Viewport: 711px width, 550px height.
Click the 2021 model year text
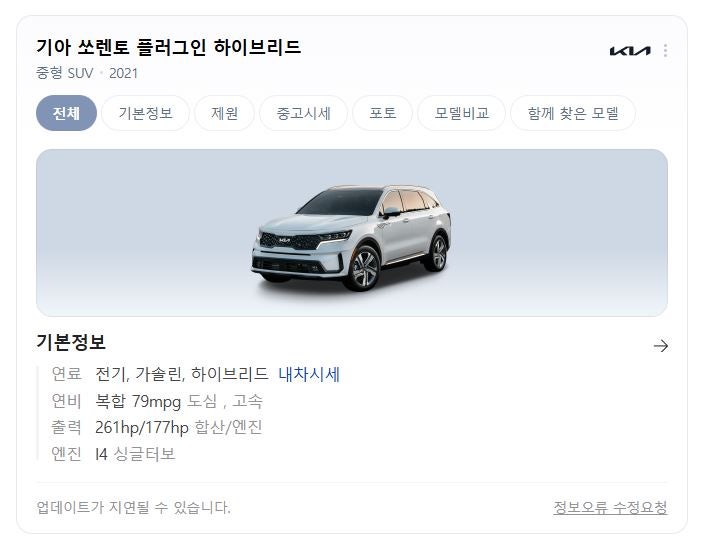123,73
